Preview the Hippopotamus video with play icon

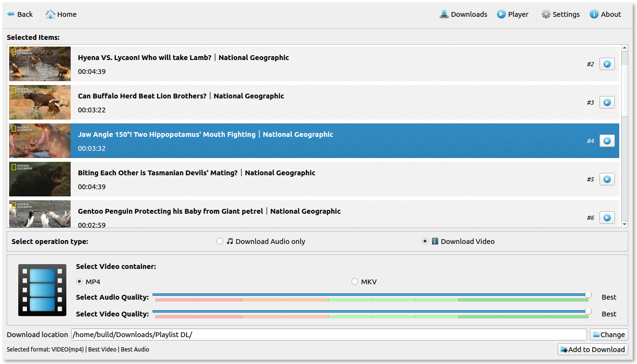pos(607,141)
